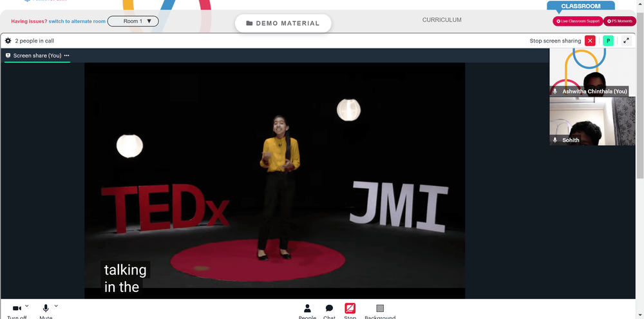Open the Room 1 dropdown

click(133, 21)
